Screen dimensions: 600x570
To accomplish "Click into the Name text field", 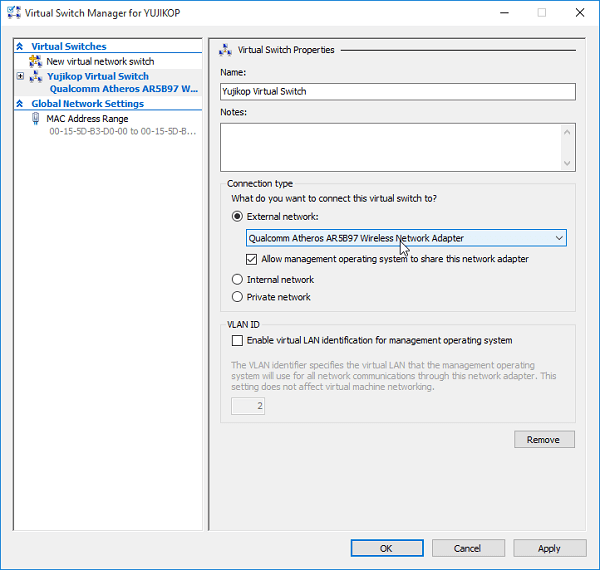I will (398, 92).
